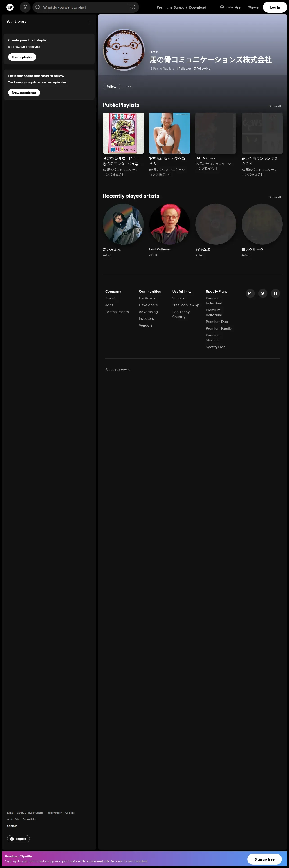Click the Browse podcasts button
This screenshot has width=289, height=868.
[24, 93]
